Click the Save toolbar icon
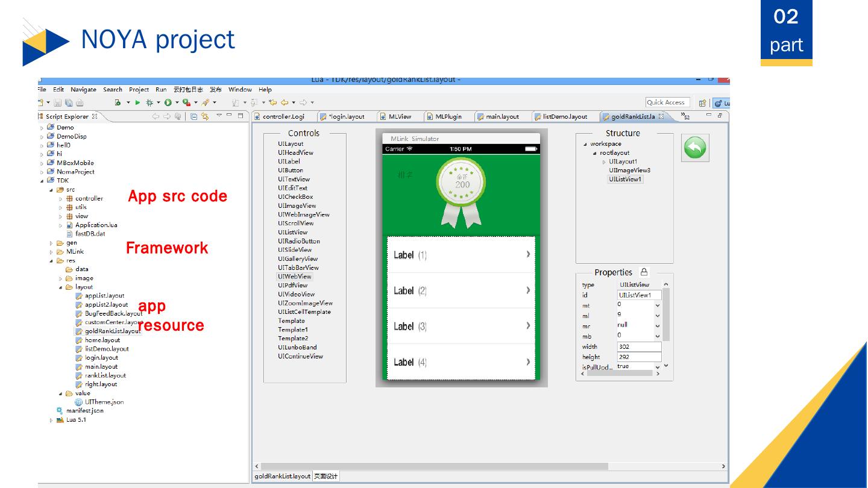The image size is (868, 488). tap(58, 103)
